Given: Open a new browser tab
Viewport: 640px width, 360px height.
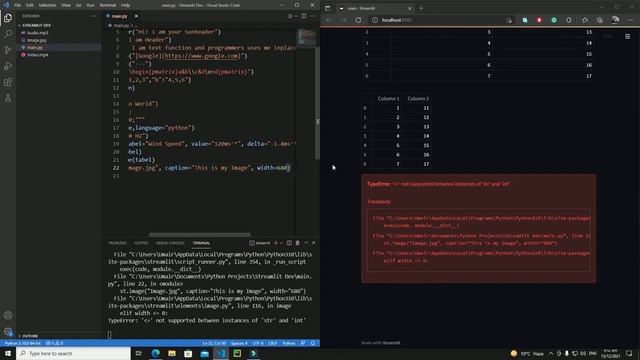Looking at the screenshot, I should click(421, 8).
